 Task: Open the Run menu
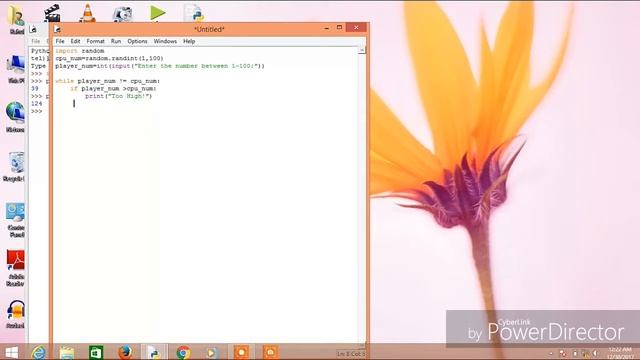[x=116, y=41]
